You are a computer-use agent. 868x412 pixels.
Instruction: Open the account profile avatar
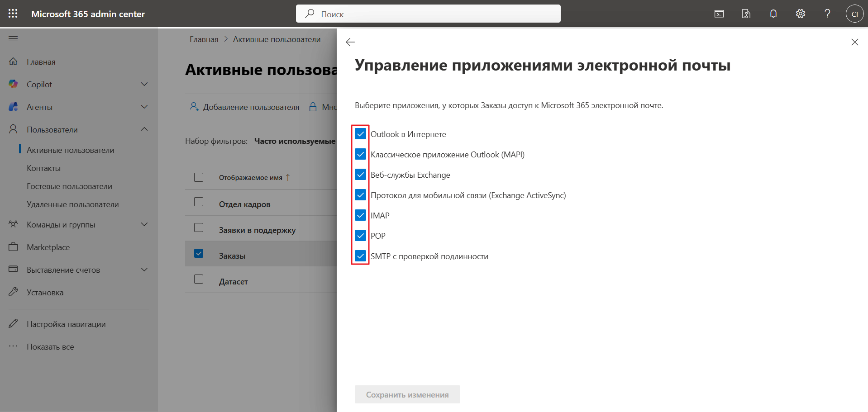point(854,14)
